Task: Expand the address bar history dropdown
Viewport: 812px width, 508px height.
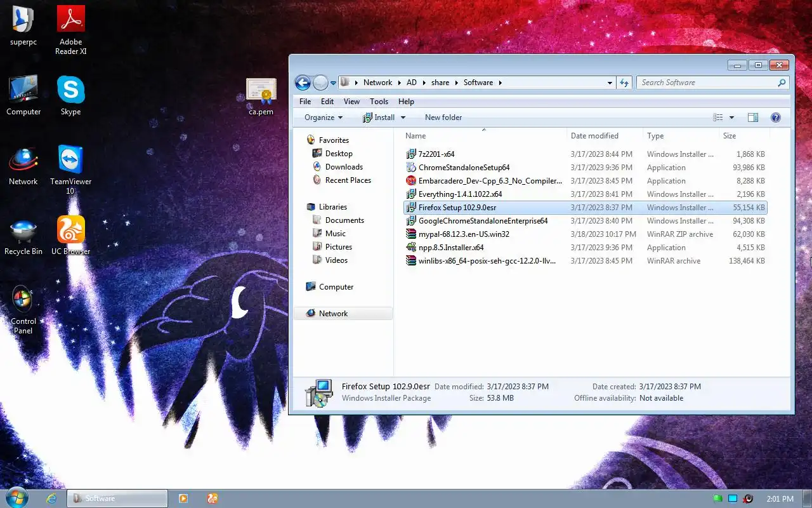Action: coord(610,83)
